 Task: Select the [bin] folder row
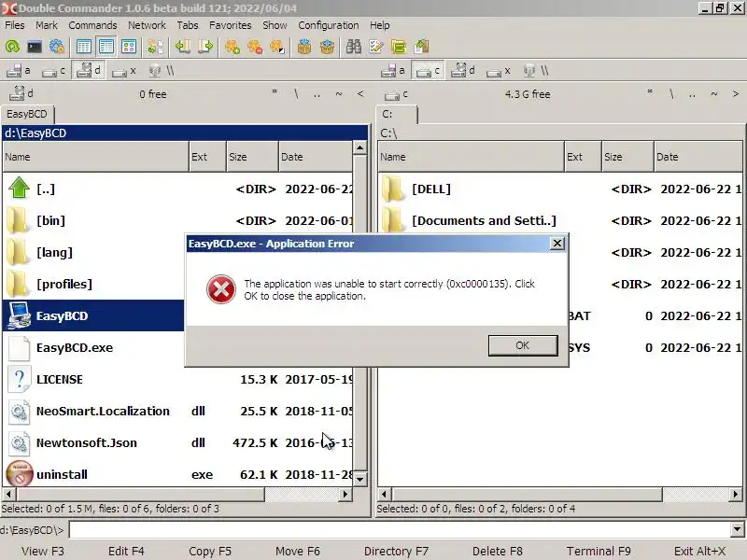tap(177, 220)
